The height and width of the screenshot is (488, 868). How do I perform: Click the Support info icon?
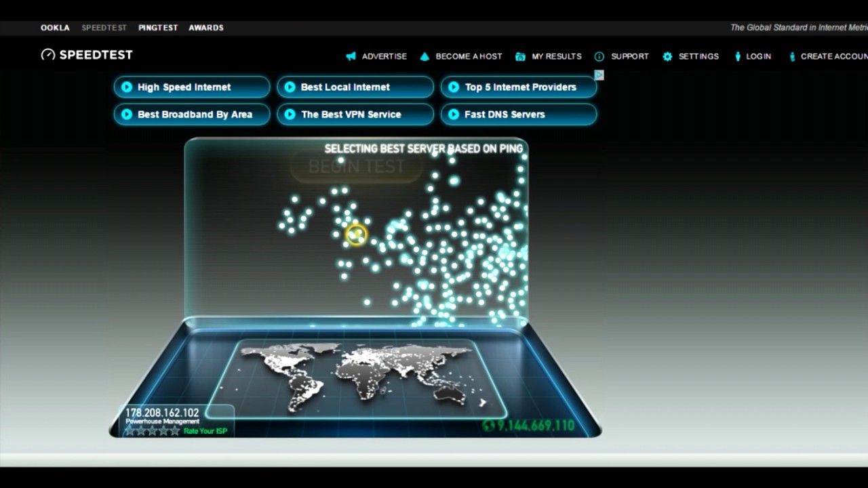click(x=599, y=56)
